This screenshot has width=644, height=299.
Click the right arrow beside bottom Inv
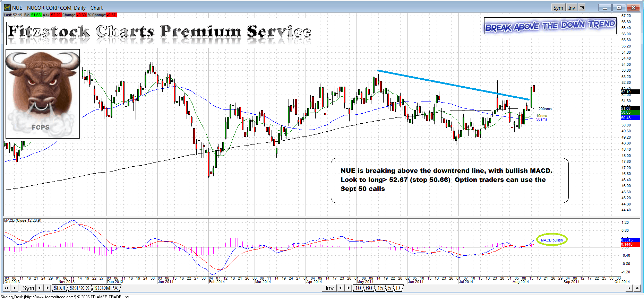click(349, 288)
